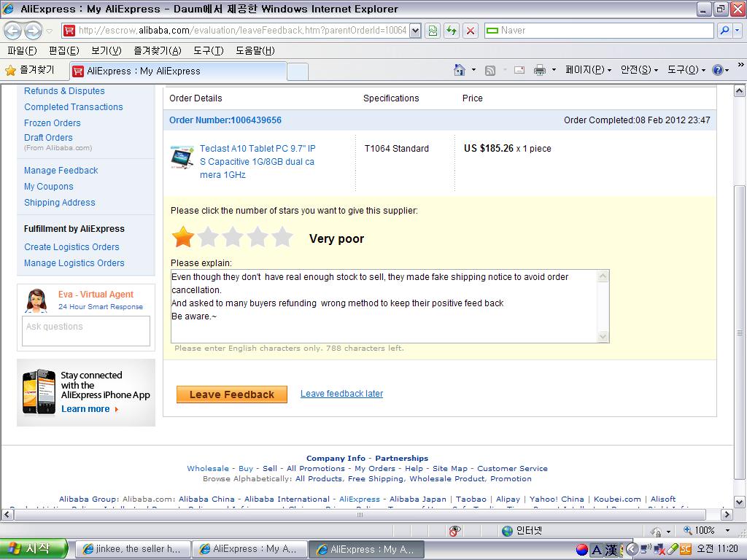747x560 pixels.
Task: Click the browser Forward arrow
Action: (x=33, y=31)
